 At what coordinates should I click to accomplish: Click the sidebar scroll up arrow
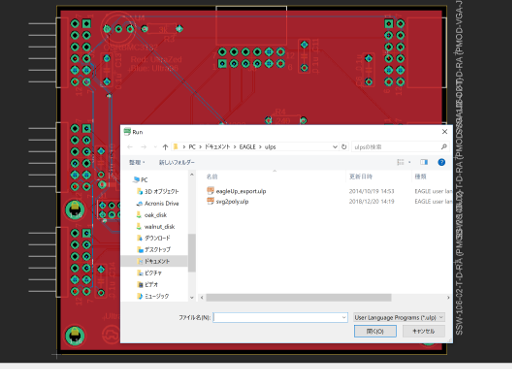coord(192,175)
